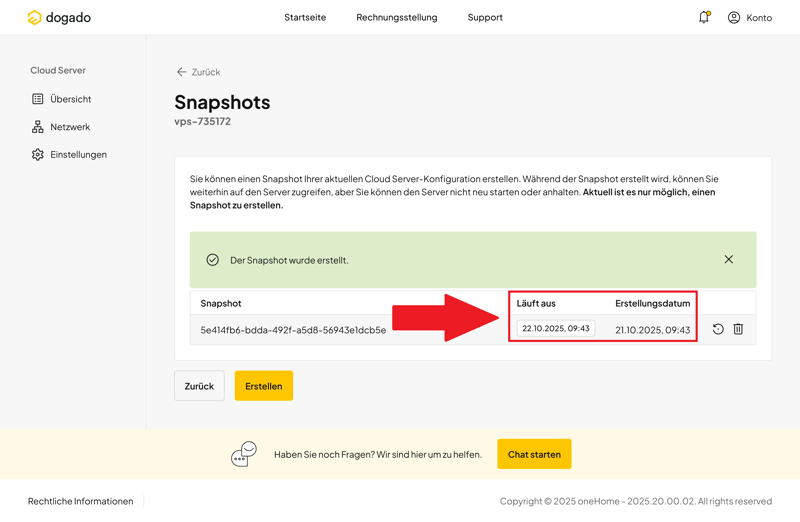
Task: Click the Zurück button below the table
Action: coord(199,386)
